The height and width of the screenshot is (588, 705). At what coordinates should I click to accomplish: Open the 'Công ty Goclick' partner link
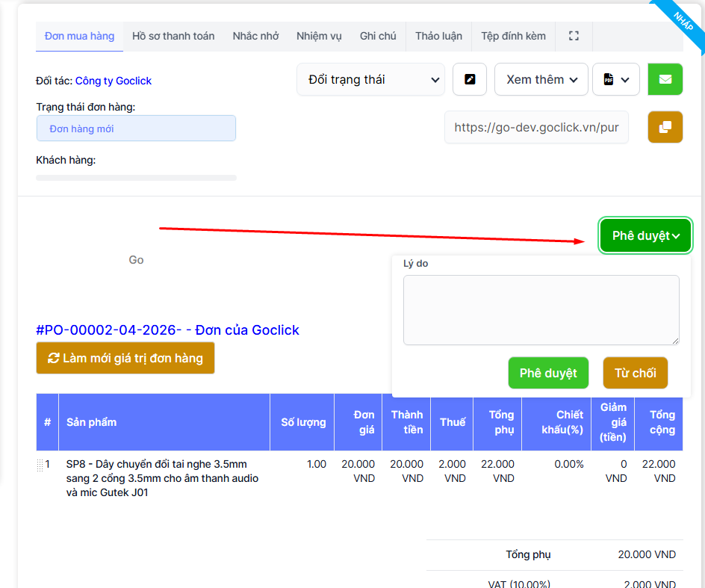click(x=114, y=81)
